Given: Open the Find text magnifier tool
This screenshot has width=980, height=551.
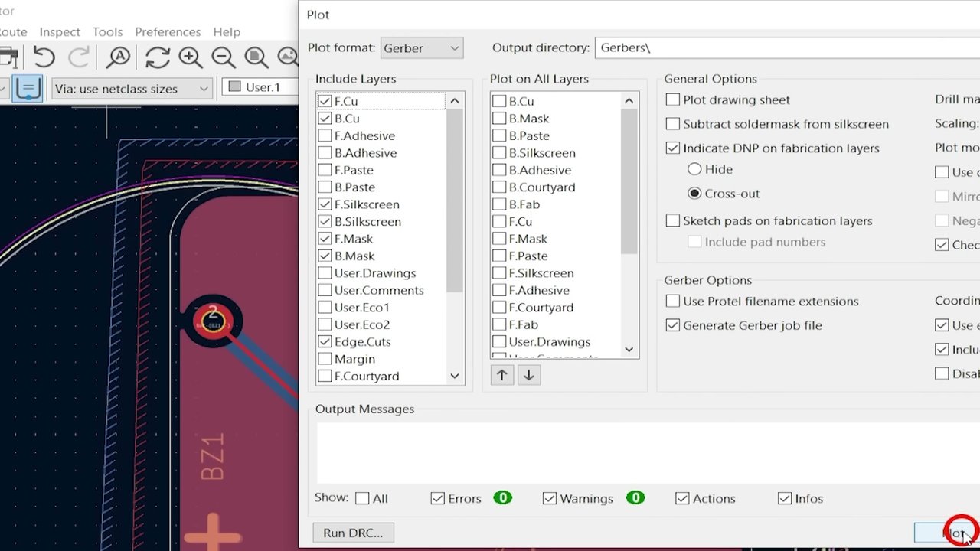Looking at the screenshot, I should click(x=119, y=57).
